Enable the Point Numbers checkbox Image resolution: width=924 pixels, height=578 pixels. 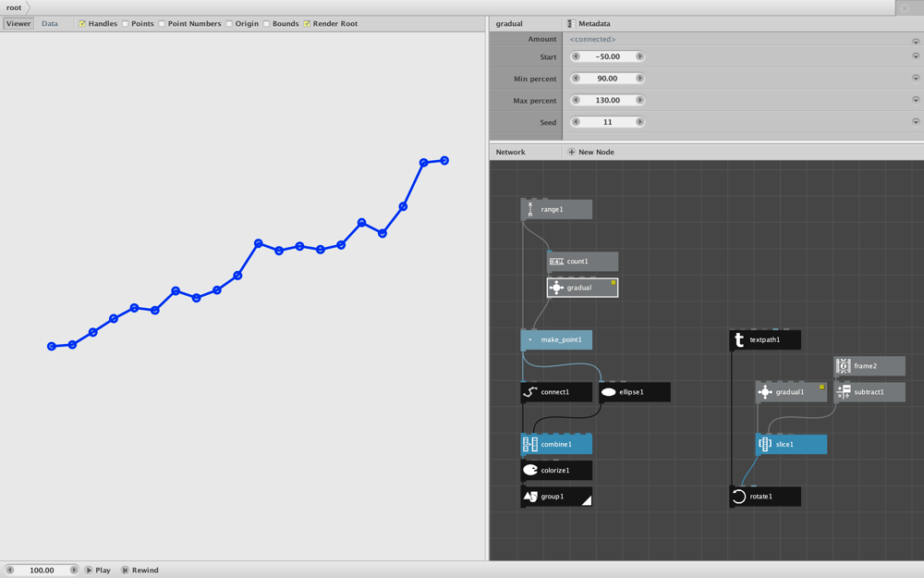pos(162,24)
